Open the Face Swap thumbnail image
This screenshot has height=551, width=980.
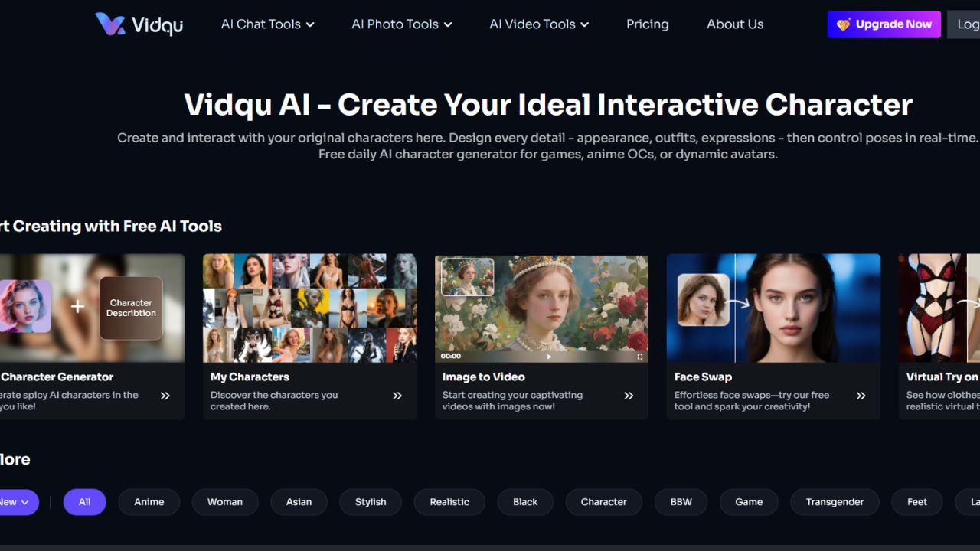pos(773,308)
